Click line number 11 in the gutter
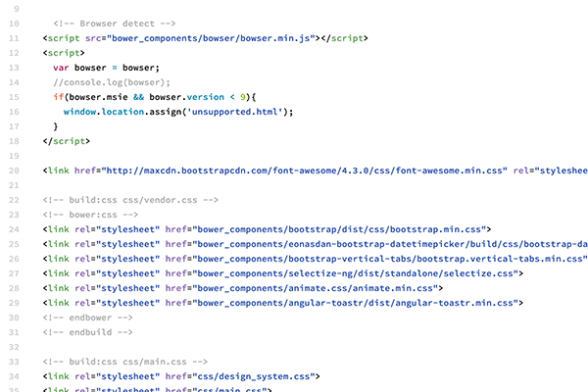The height and width of the screenshot is (392, 588). (x=14, y=38)
